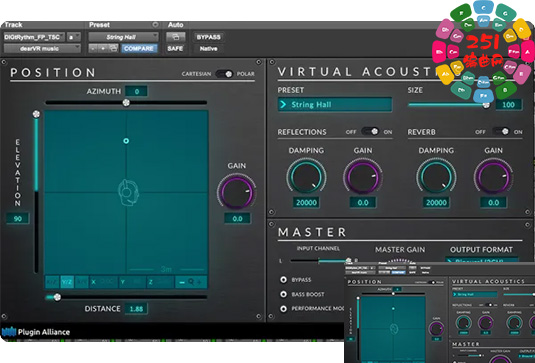Toggle the COMPARE button

coord(139,48)
